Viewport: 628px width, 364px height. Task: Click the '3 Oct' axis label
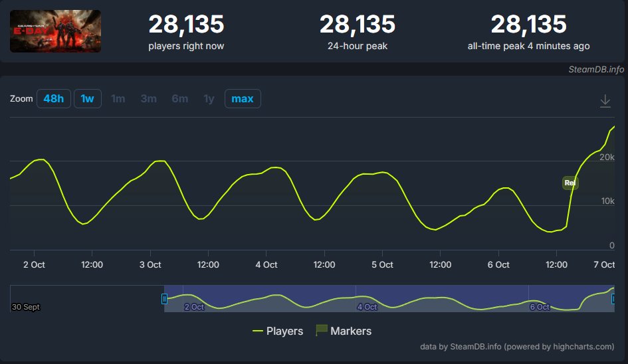150,264
